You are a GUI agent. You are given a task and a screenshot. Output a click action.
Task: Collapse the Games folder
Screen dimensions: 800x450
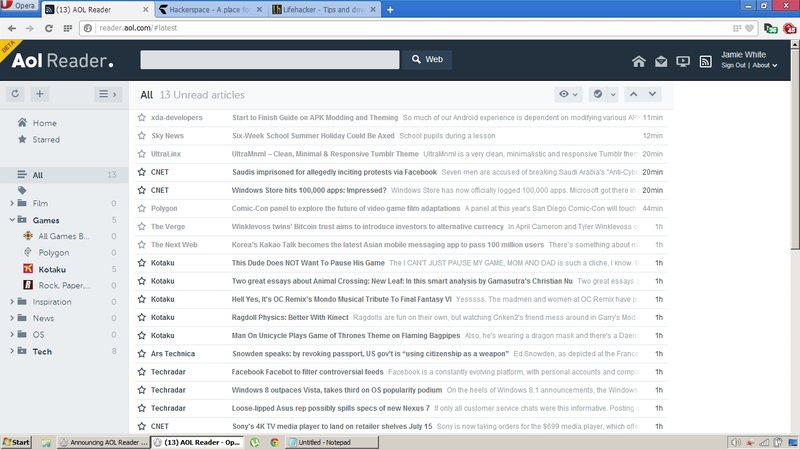[x=12, y=220]
